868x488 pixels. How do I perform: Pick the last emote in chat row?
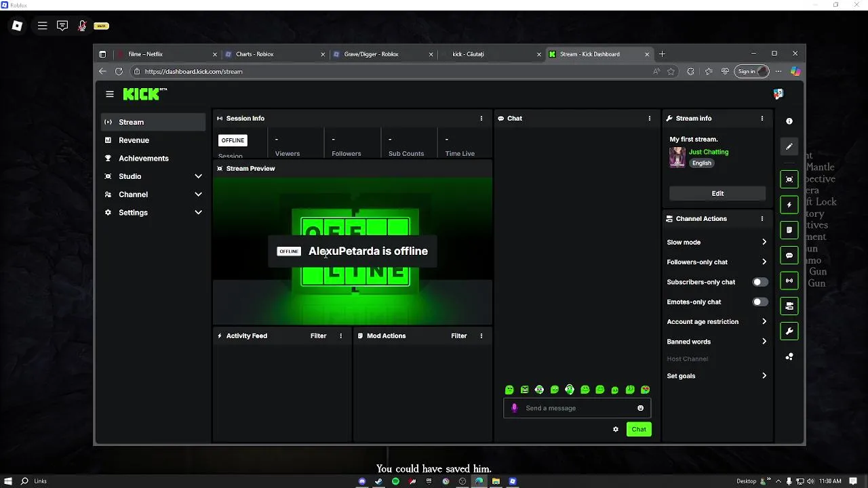tap(645, 390)
